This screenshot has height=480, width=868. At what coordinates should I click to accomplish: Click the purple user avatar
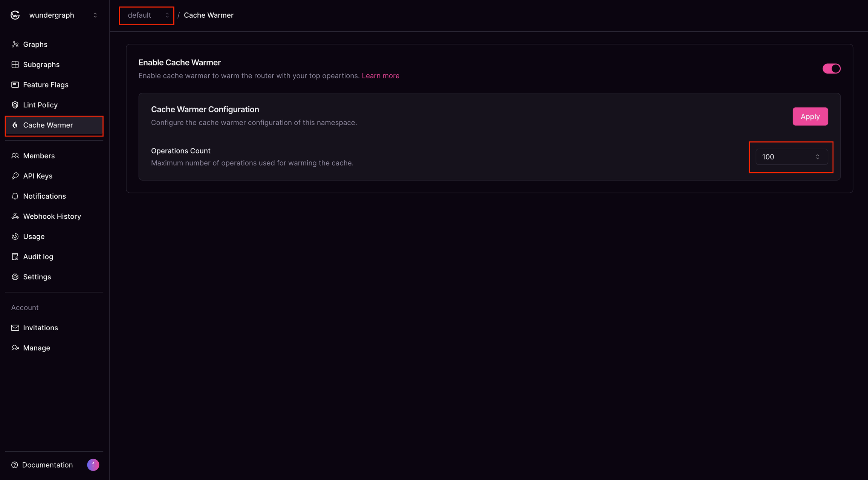pos(93,465)
